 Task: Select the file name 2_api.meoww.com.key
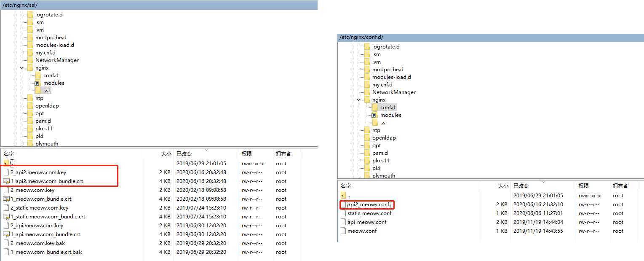pyautogui.click(x=37, y=226)
